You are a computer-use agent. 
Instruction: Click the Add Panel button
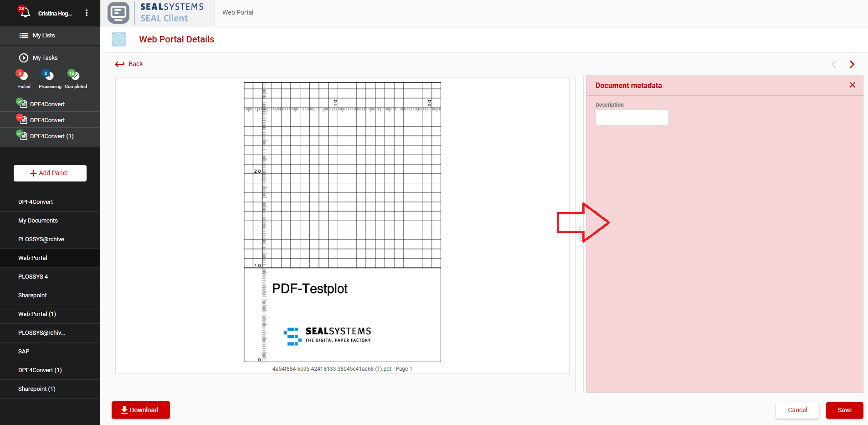tap(50, 173)
